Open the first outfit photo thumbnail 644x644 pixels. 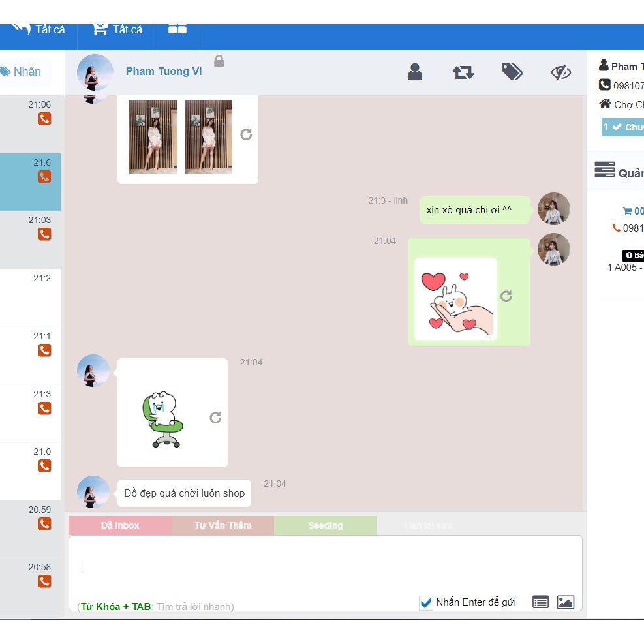tap(153, 137)
